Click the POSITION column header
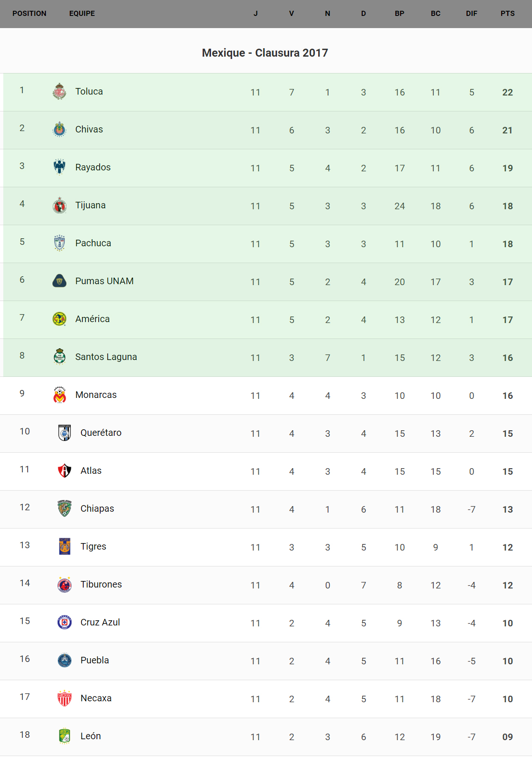Image resolution: width=532 pixels, height=757 pixels. [29, 14]
